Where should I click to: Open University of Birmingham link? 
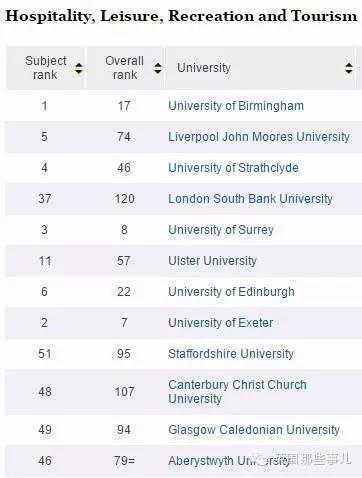(236, 106)
